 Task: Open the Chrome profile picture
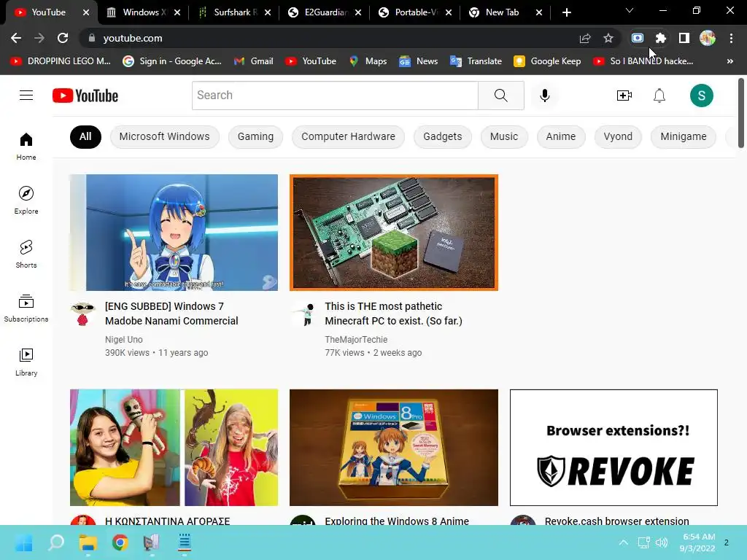(x=708, y=38)
